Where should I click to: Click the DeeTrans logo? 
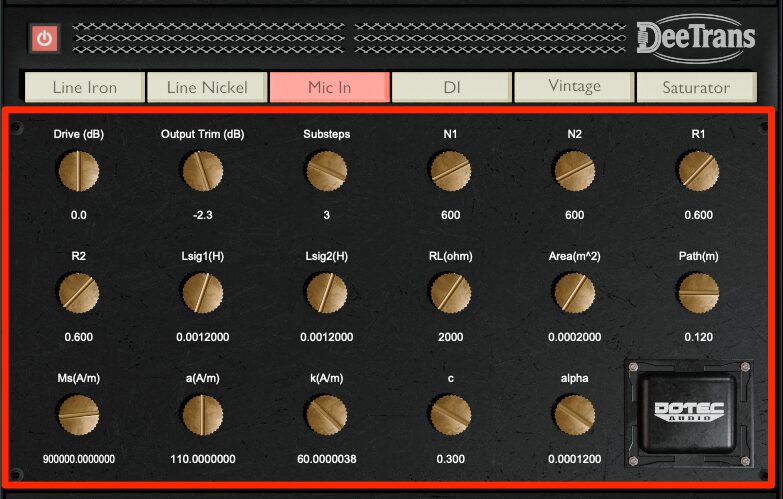695,37
